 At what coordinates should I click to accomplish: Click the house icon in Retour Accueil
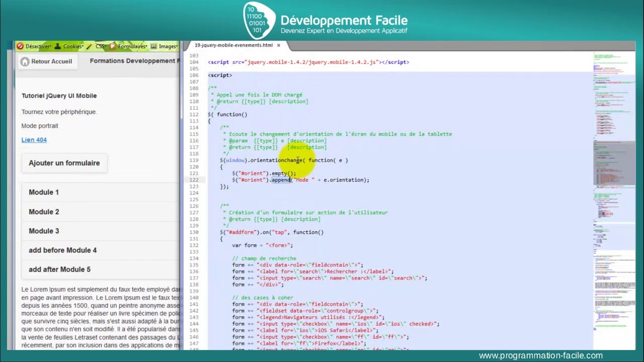[25, 61]
